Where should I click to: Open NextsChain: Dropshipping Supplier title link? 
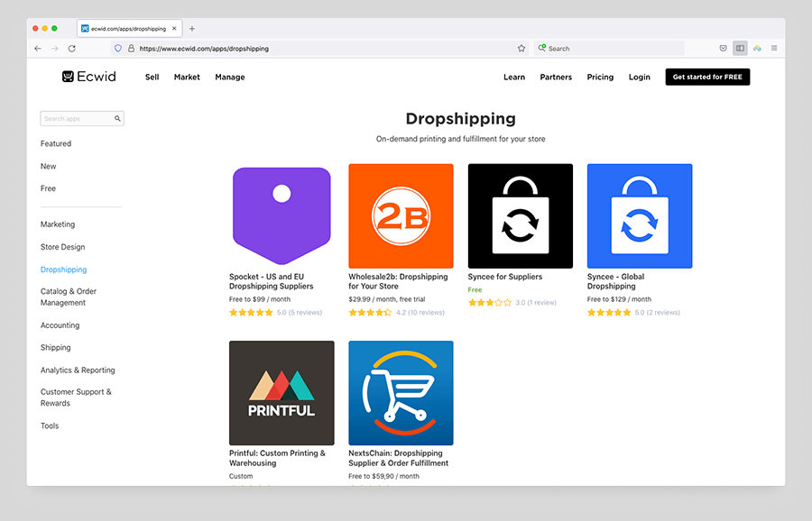pos(398,458)
